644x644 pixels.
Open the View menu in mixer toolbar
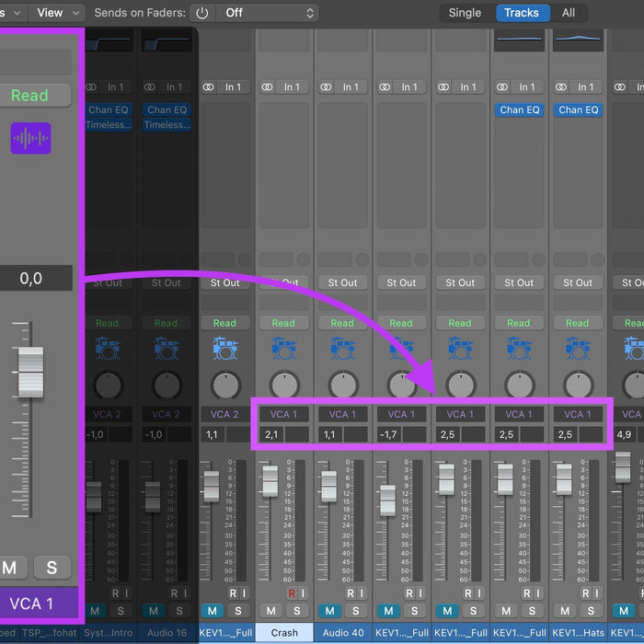57,13
